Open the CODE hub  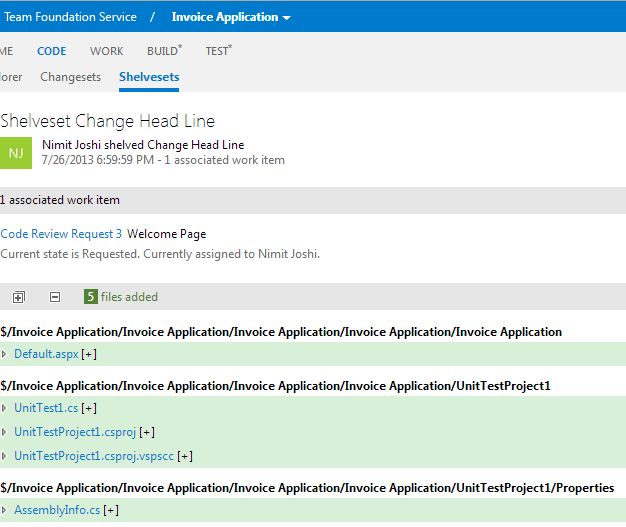52,51
